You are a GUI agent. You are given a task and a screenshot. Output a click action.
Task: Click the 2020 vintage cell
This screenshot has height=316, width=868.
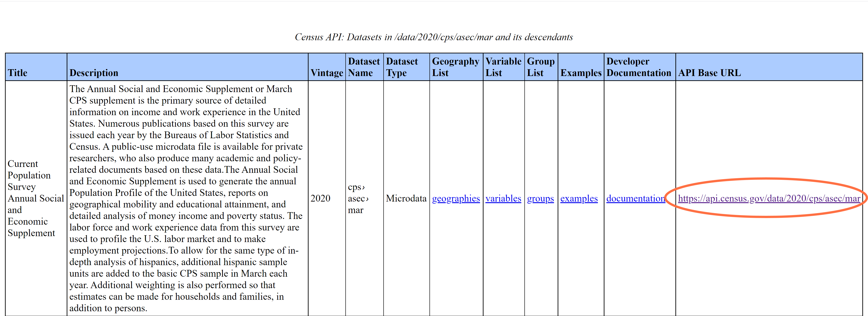click(320, 198)
